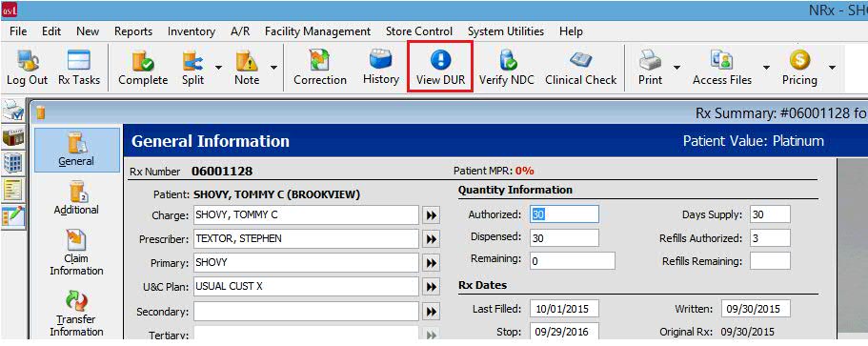Click the Dispensed quantity field
The image size is (868, 346).
pos(564,237)
